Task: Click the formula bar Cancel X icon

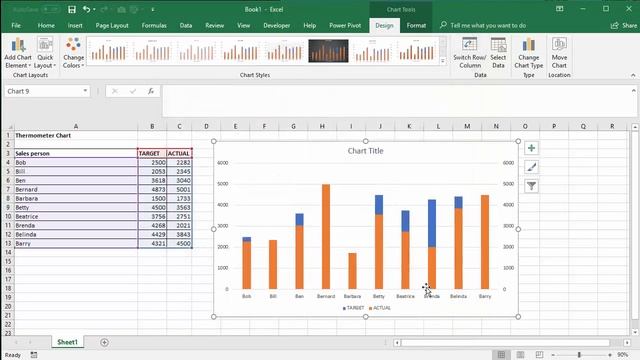Action: [115, 91]
